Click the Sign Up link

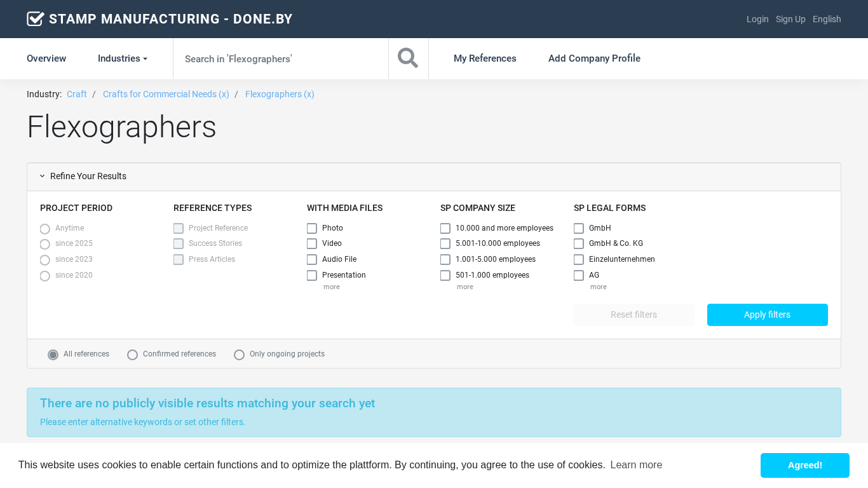coord(790,19)
